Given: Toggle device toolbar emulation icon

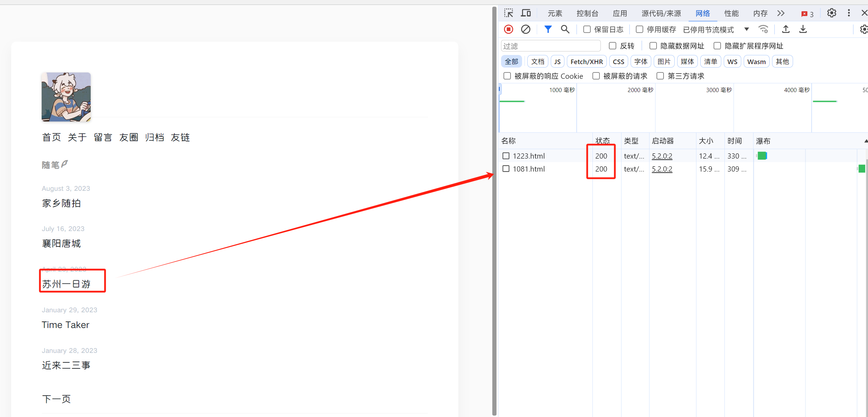Looking at the screenshot, I should pyautogui.click(x=526, y=13).
